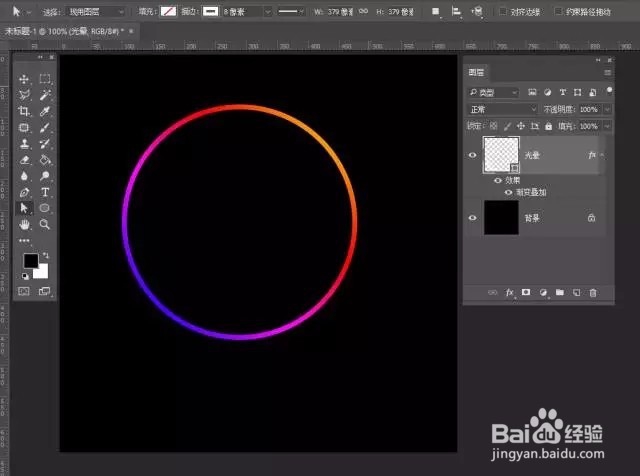
Task: Open the Layers panel flyout menu
Action: coord(607,73)
